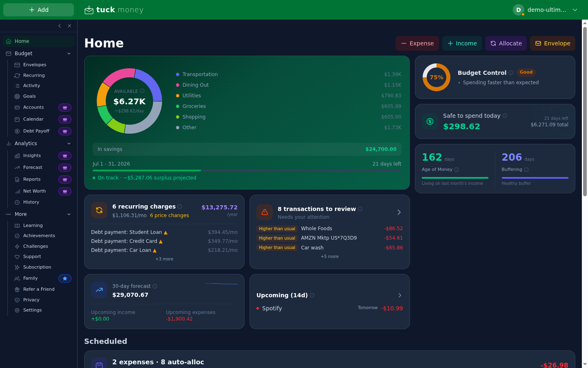Click the premium crown badge next to Accounts
The width and height of the screenshot is (588, 368).
[x=65, y=108]
